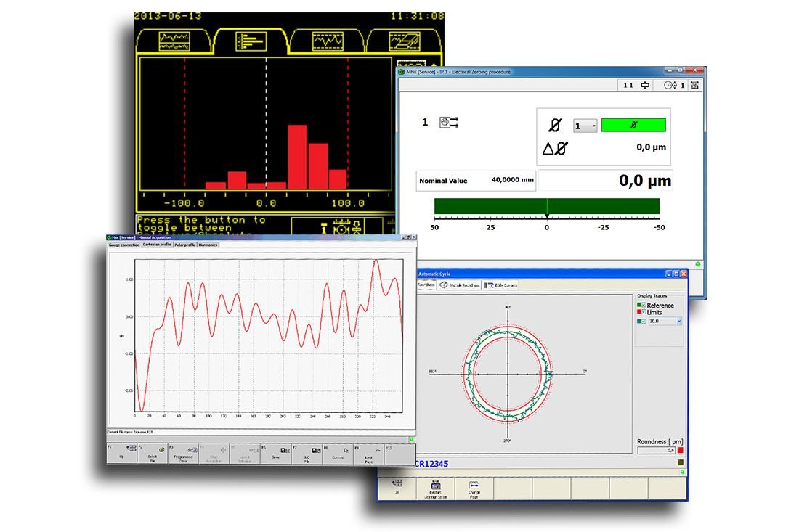Click the 'Display Traces' heading
Image resolution: width=799 pixels, height=532 pixels.
[652, 296]
